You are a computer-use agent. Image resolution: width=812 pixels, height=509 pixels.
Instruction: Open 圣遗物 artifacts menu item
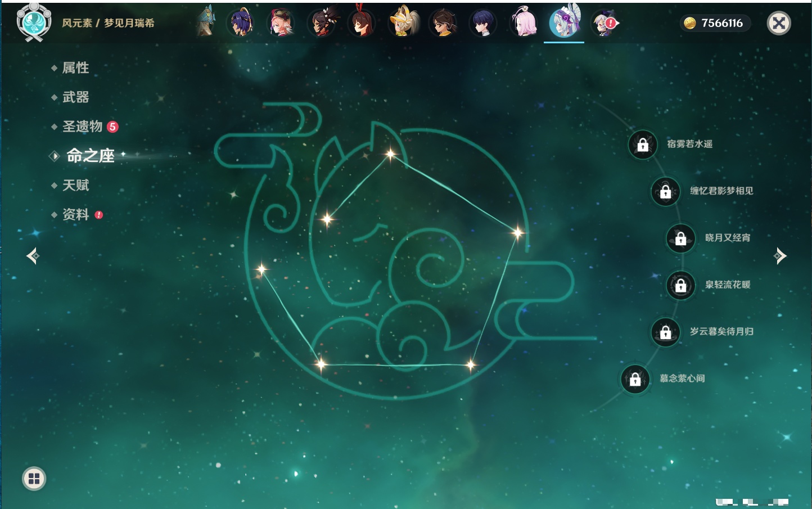pyautogui.click(x=82, y=127)
